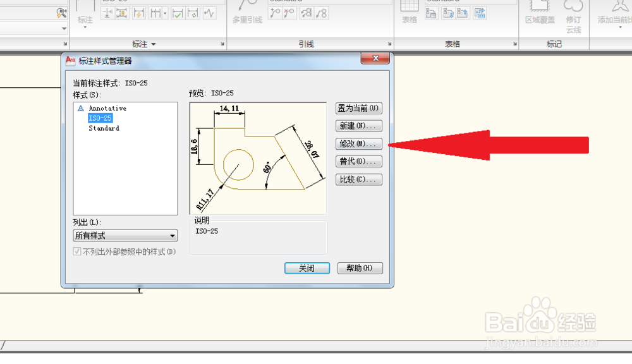Click the ISO-25 dimension preview image
This screenshot has height=364, width=632.
pyautogui.click(x=258, y=159)
